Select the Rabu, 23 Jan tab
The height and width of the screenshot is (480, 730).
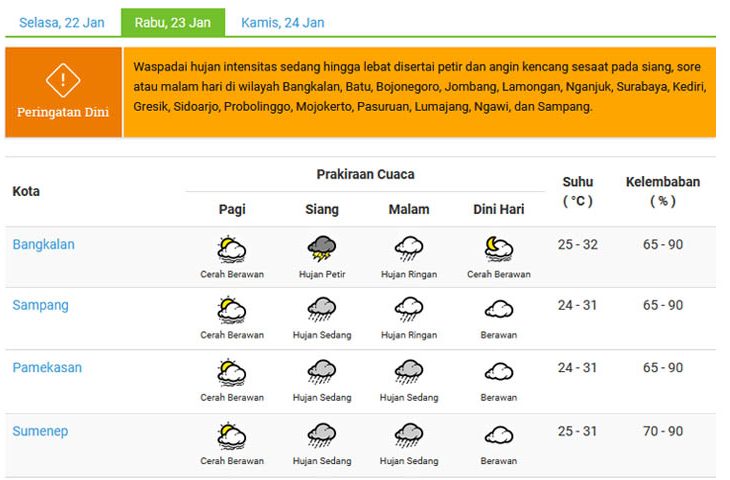pyautogui.click(x=173, y=22)
